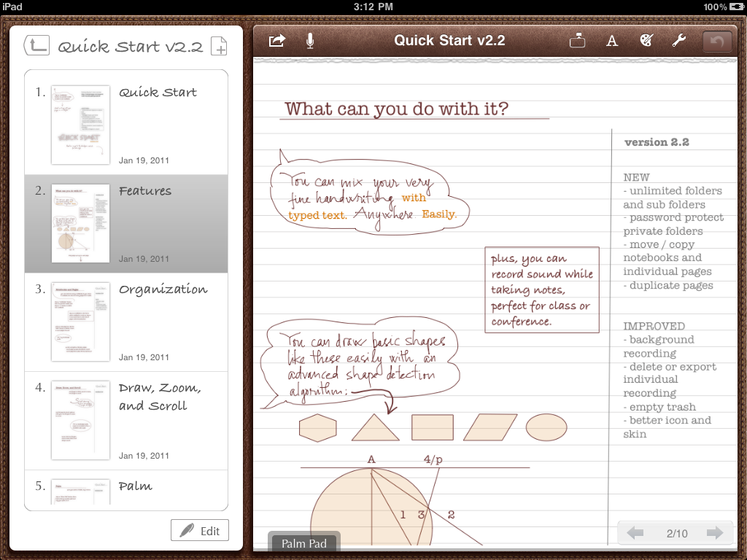
Task: Tap the 'What can you do with it?' heading
Action: point(396,109)
